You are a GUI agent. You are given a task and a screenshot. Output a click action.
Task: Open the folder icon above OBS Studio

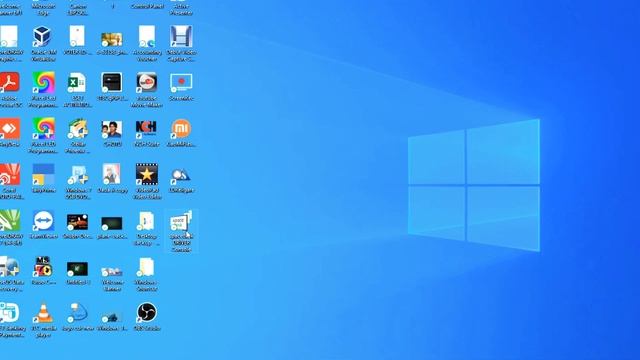146,267
